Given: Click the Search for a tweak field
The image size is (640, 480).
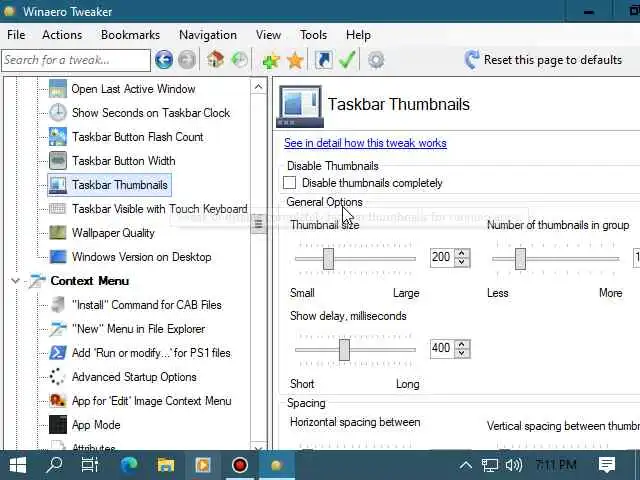Looking at the screenshot, I should 76,60.
